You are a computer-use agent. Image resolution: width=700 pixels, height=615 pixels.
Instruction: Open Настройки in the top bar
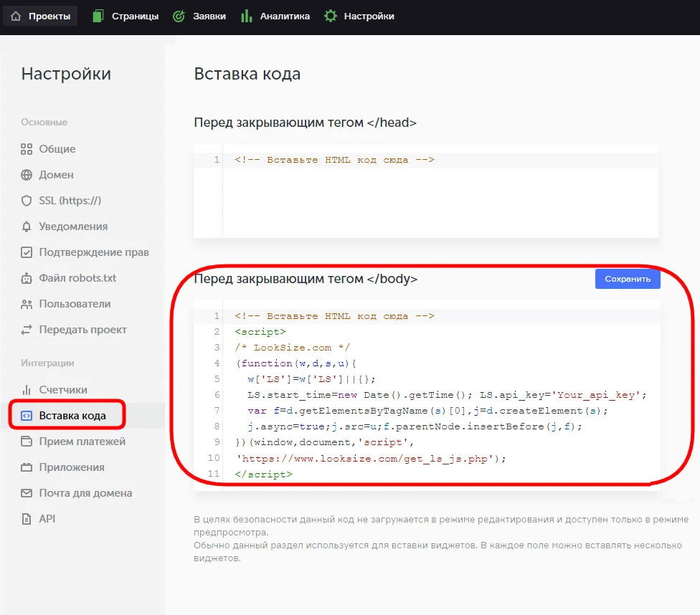point(359,16)
